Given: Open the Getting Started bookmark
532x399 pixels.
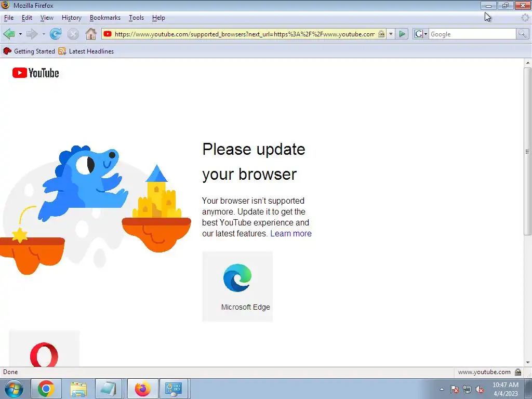Looking at the screenshot, I should [29, 51].
